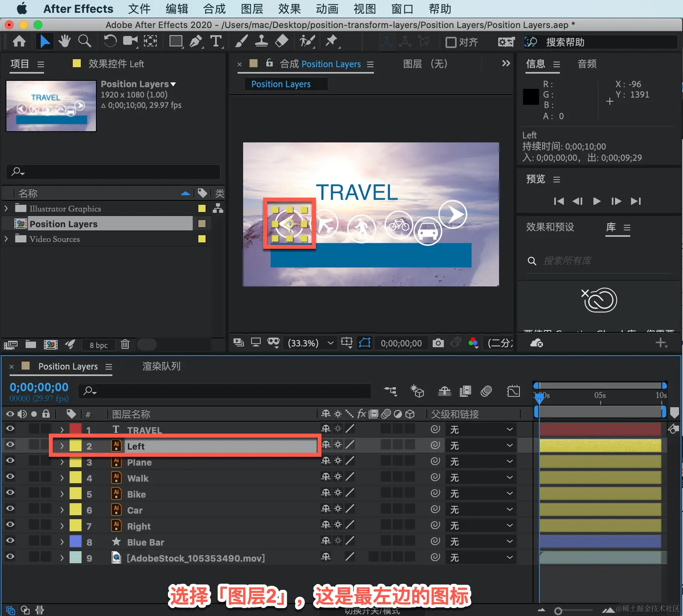Open the 动画 menu
The height and width of the screenshot is (616, 683).
pos(327,9)
